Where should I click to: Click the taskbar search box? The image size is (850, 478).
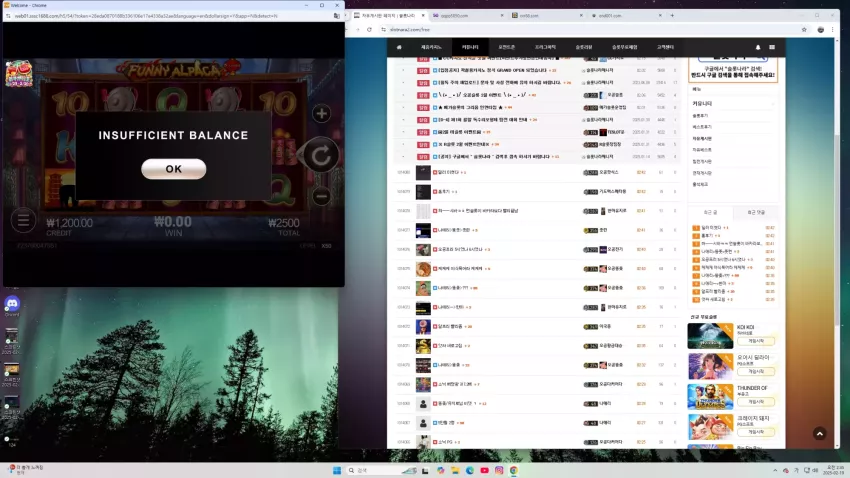[x=383, y=470]
